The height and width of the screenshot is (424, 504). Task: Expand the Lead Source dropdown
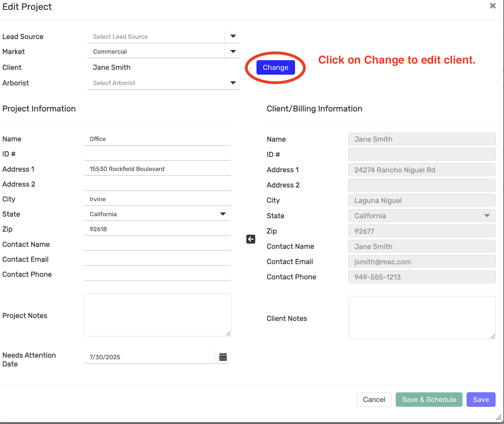(x=233, y=36)
